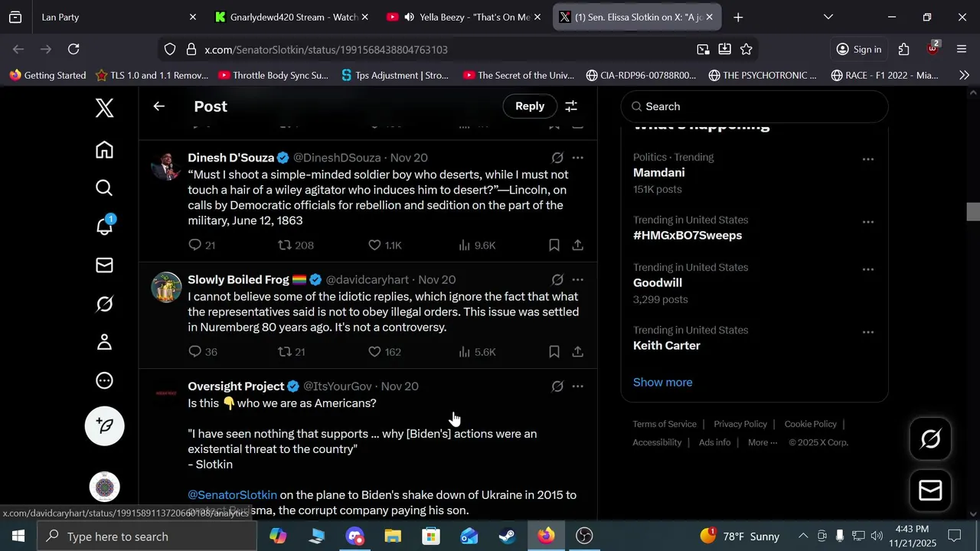Reload the page in Firefox

click(73, 49)
